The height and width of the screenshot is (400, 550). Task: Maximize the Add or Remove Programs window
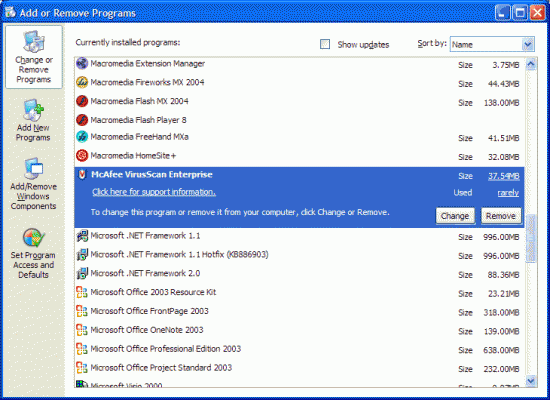[x=520, y=13]
